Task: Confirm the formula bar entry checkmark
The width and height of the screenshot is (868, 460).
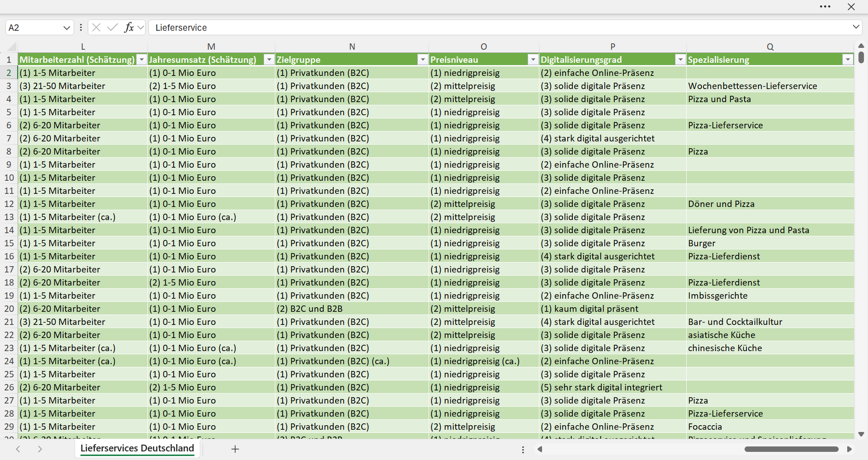Action: tap(112, 27)
